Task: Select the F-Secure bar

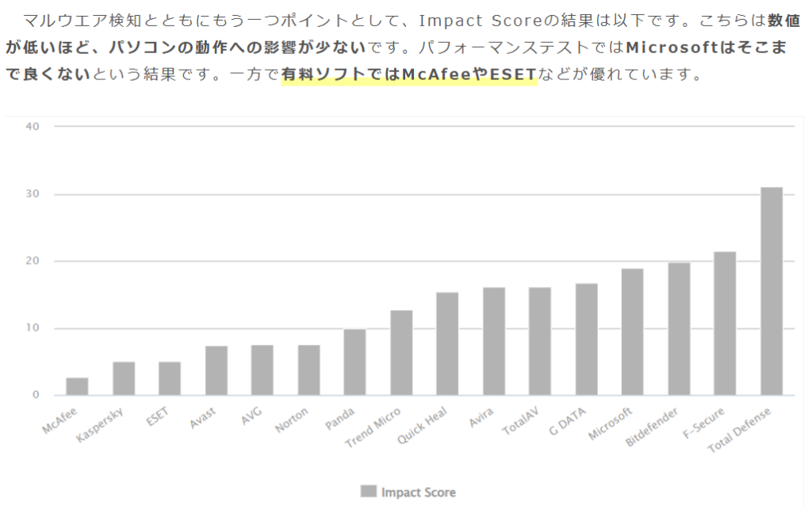Action: 725,323
